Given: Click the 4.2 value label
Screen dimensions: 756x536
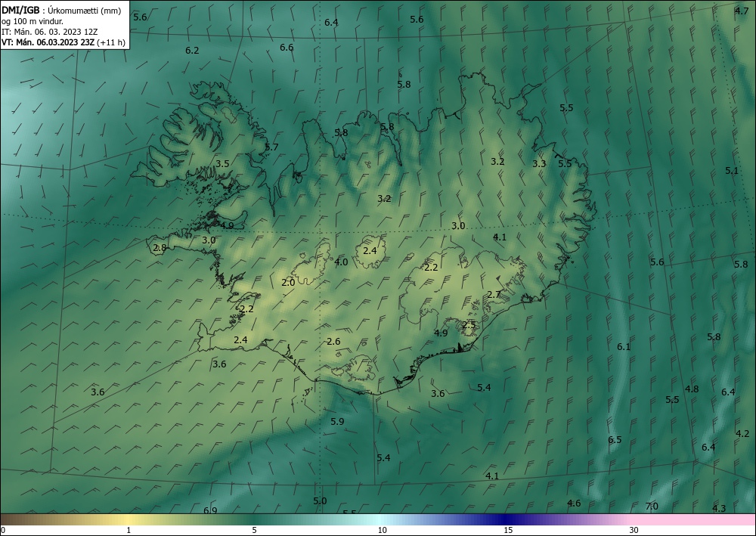Looking at the screenshot, I should click(x=742, y=434).
